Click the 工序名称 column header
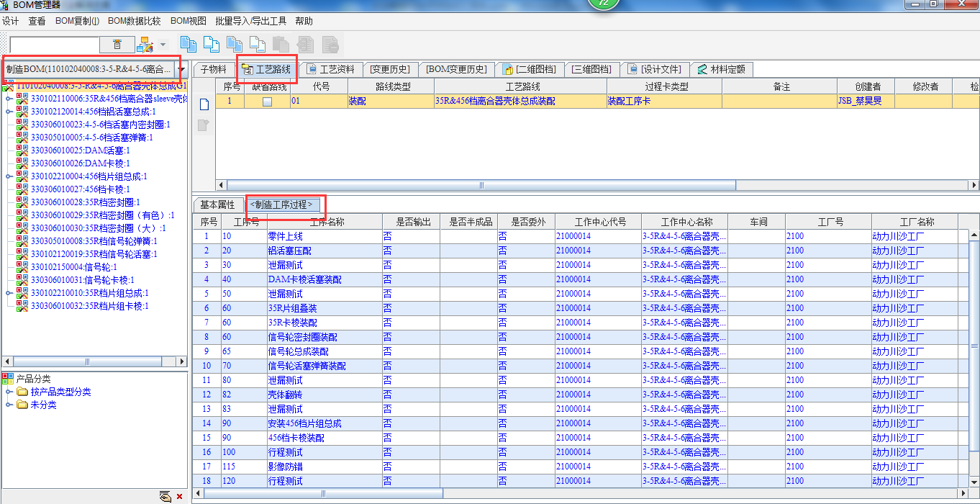This screenshot has height=504, width=980. click(x=327, y=222)
